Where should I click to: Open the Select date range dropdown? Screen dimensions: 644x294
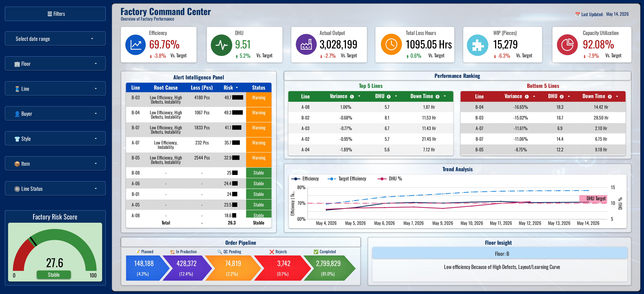click(55, 39)
